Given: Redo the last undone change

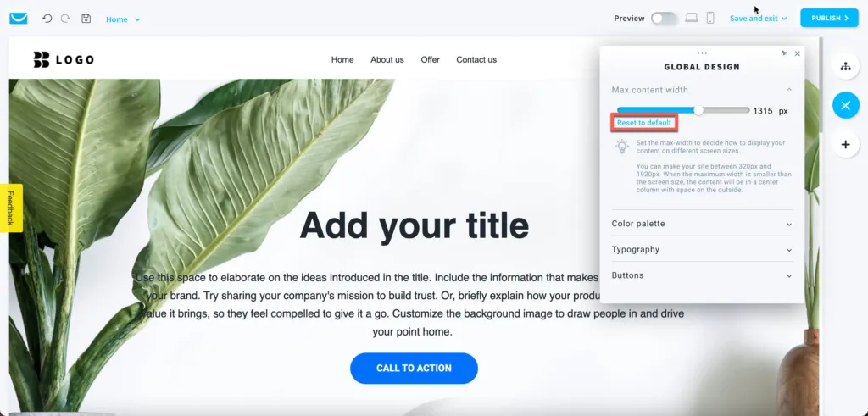Looking at the screenshot, I should 65,19.
